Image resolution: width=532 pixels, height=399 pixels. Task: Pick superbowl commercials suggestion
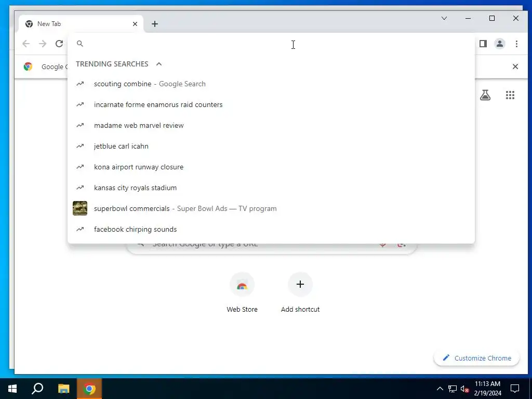pos(271,208)
